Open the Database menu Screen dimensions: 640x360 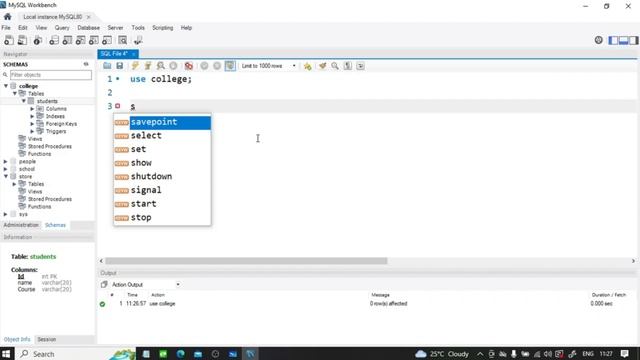pos(89,28)
